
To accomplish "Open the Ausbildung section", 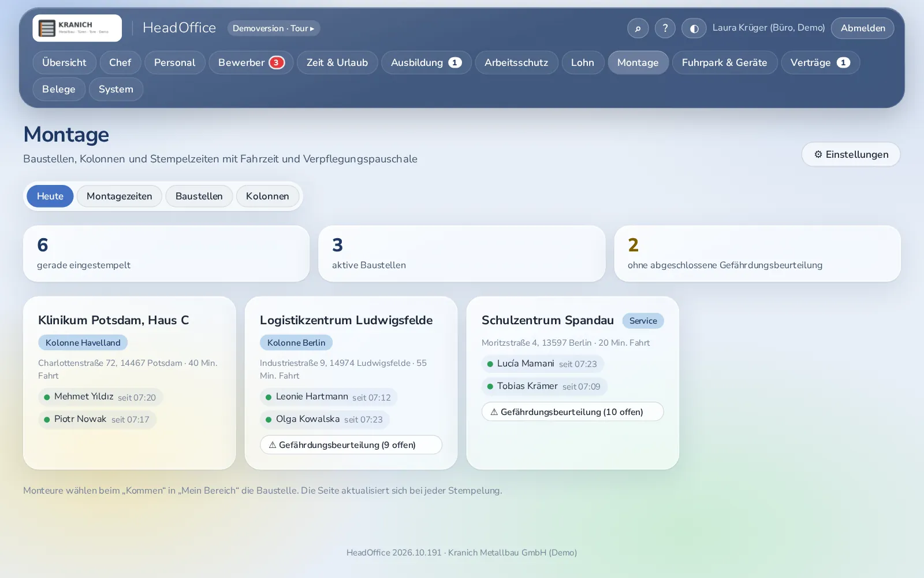I will point(426,62).
